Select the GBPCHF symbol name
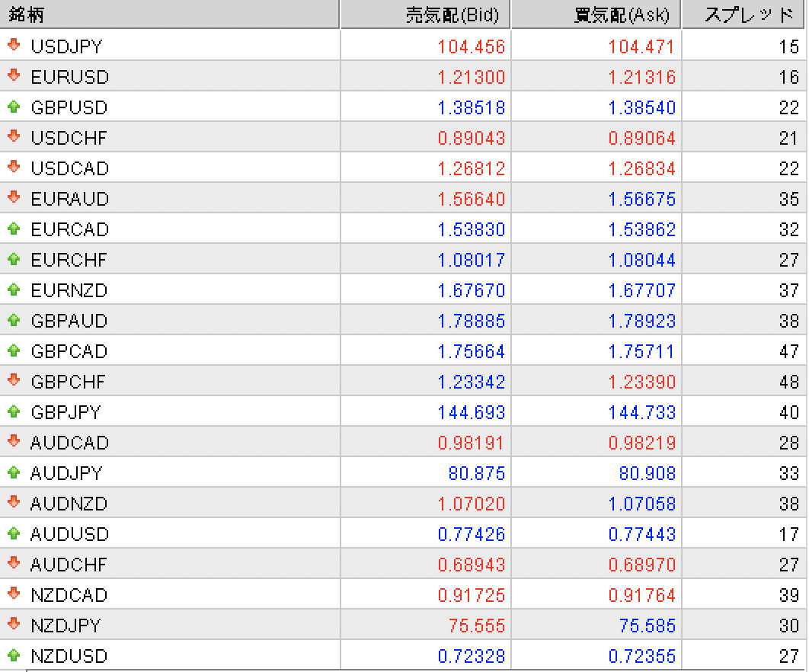 [68, 382]
